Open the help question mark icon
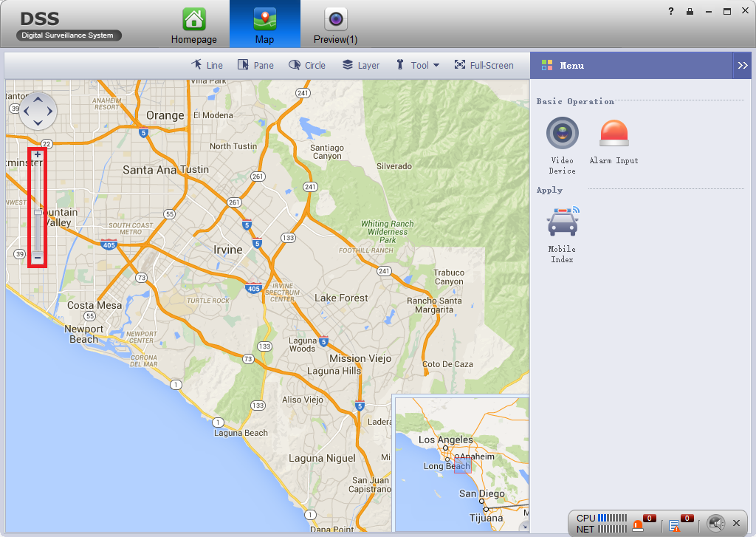Image resolution: width=756 pixels, height=537 pixels. pyautogui.click(x=670, y=11)
